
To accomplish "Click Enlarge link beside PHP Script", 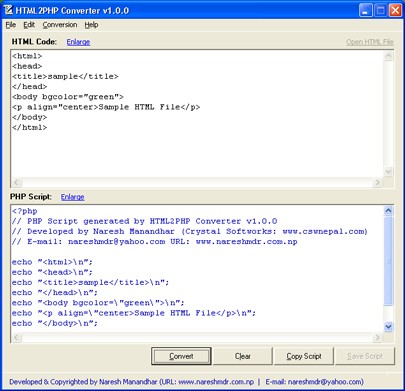I will point(72,197).
